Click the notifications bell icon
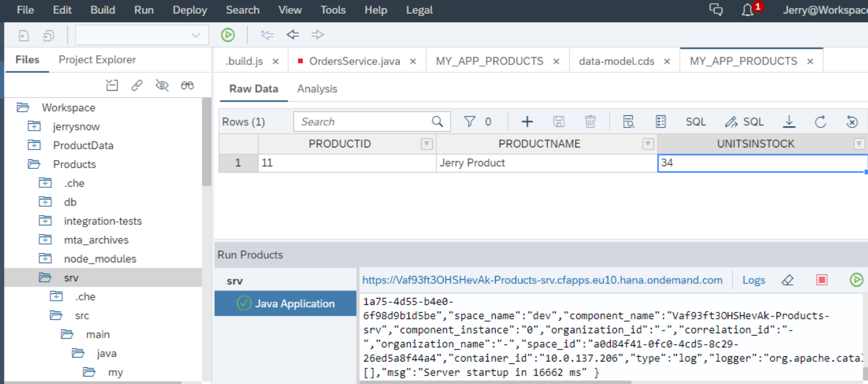This screenshot has height=384, width=868. pos(747,10)
